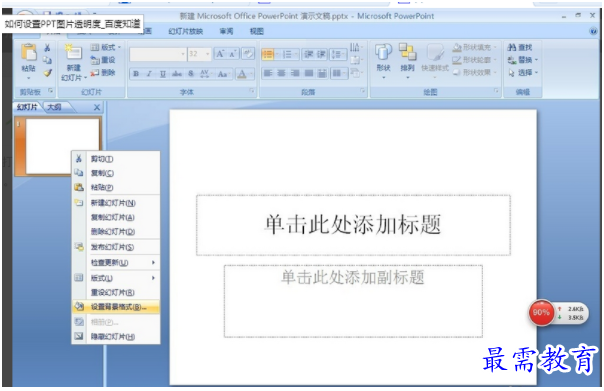Choose Publish Slides (发布幻灯片) menu item

pyautogui.click(x=116, y=247)
